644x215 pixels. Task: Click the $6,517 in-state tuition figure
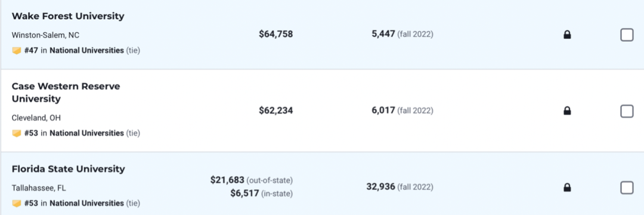(245, 193)
